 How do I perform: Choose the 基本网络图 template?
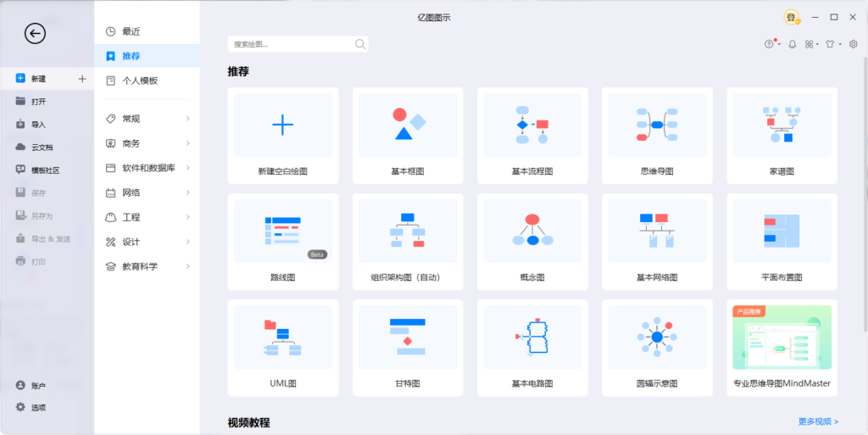(x=657, y=242)
